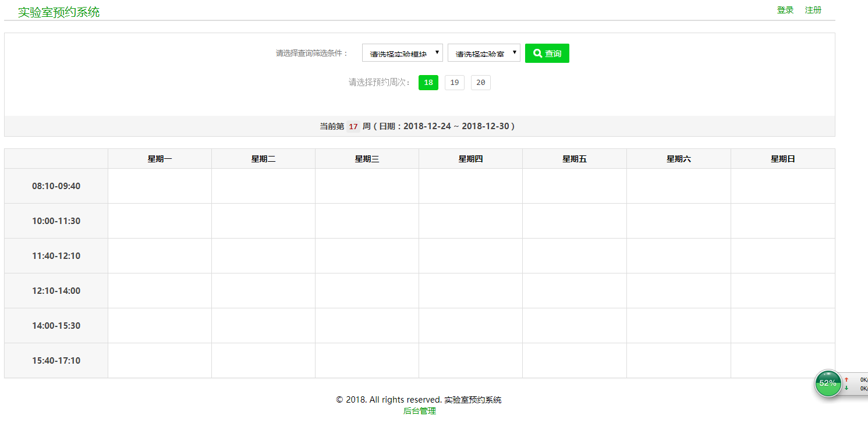Click the red upload arrow indicator
This screenshot has width=868, height=423.
click(x=846, y=379)
